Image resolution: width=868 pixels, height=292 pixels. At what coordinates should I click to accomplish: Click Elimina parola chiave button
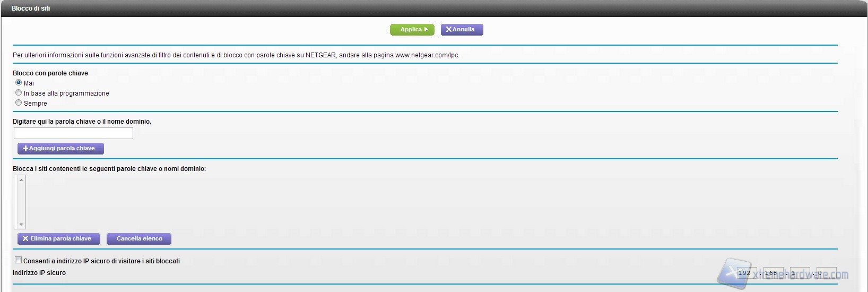coord(58,239)
